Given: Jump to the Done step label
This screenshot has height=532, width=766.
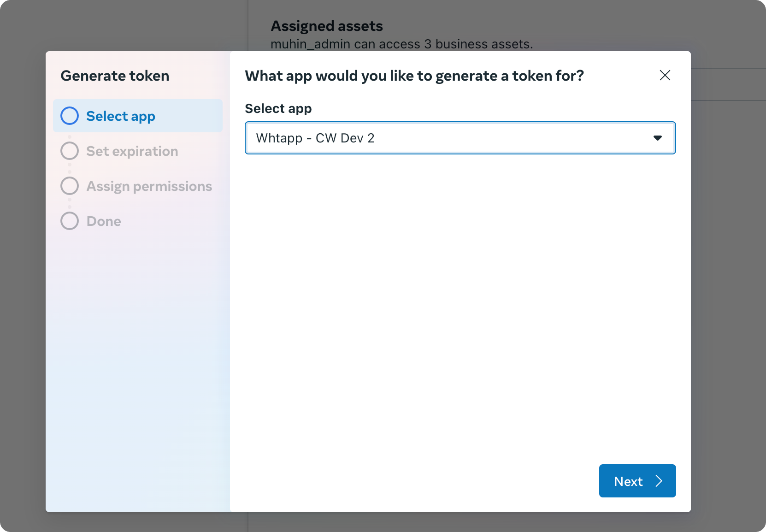Looking at the screenshot, I should tap(104, 221).
